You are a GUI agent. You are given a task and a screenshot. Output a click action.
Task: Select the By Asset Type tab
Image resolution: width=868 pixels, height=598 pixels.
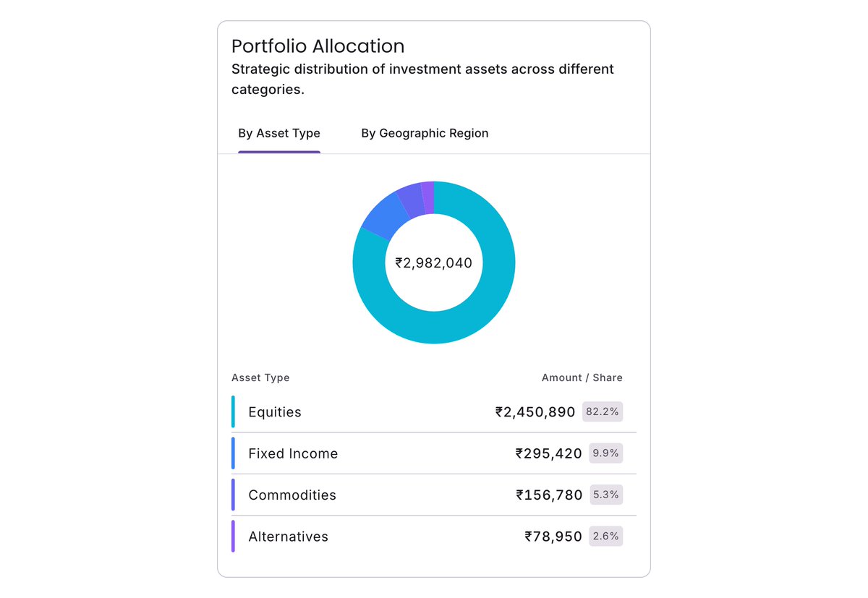click(x=279, y=133)
